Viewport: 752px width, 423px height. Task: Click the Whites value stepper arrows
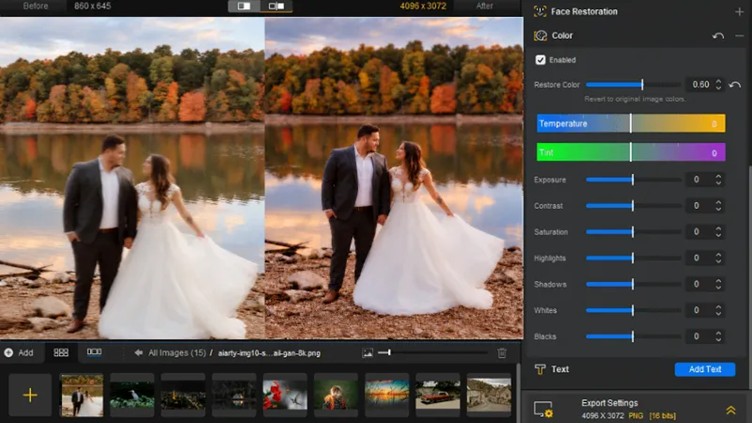718,310
